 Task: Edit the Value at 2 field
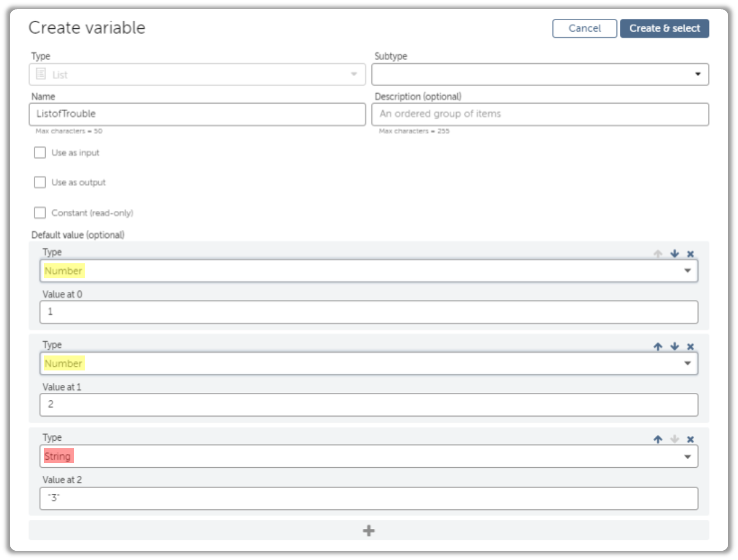[369, 498]
